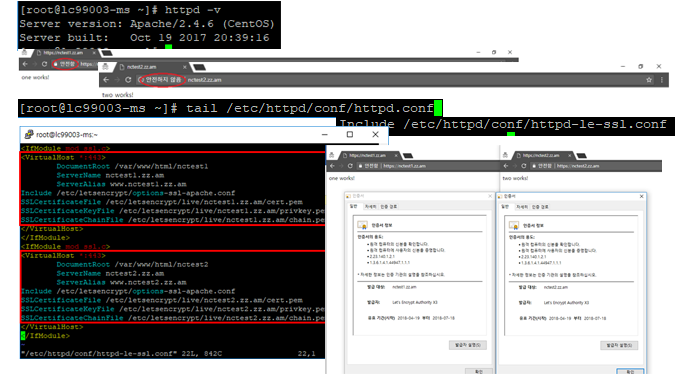Open the Chrome three-dot menu in nctest2.zz.am window
Screen dimensions: 700x377
click(662, 80)
